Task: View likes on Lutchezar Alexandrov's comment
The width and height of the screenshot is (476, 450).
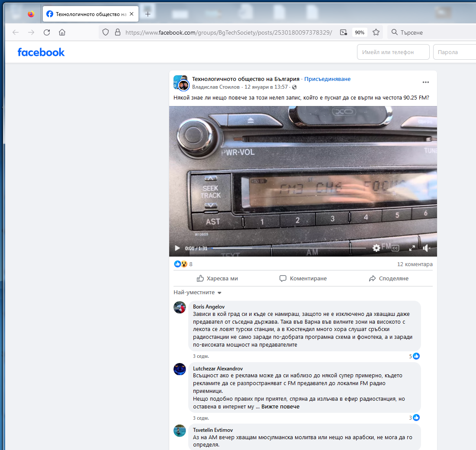Action: click(415, 418)
